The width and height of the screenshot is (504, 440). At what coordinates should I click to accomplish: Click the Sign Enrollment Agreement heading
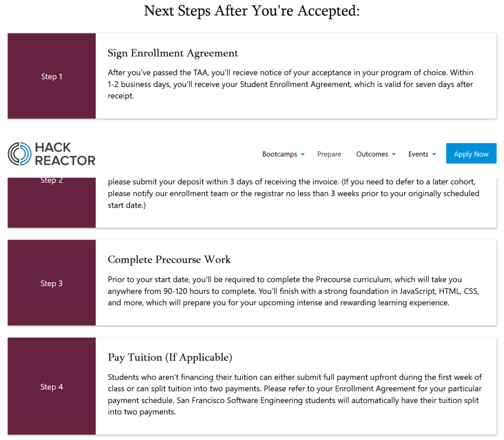pyautogui.click(x=173, y=53)
